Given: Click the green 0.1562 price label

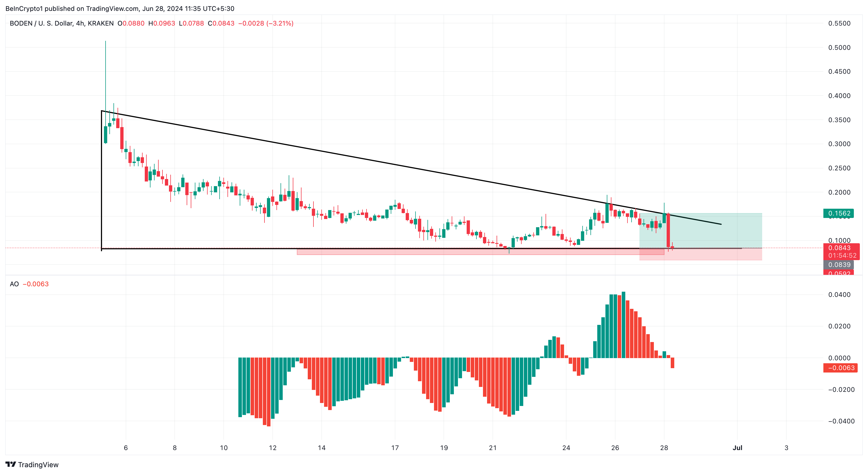Looking at the screenshot, I should (838, 213).
